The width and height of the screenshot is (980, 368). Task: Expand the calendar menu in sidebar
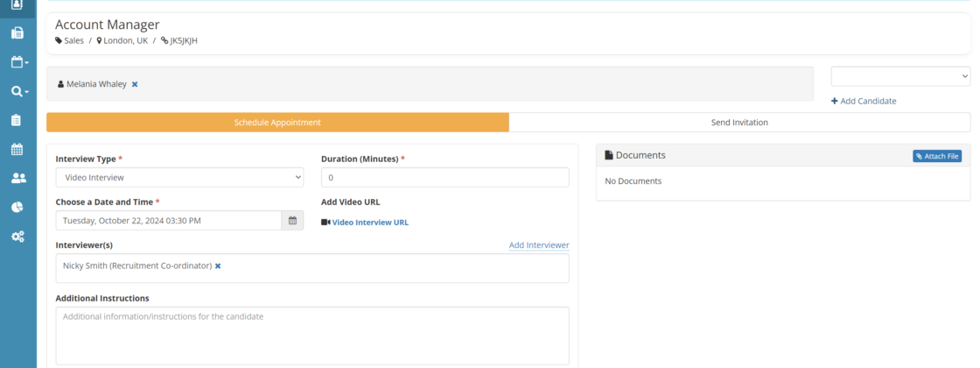click(18, 62)
